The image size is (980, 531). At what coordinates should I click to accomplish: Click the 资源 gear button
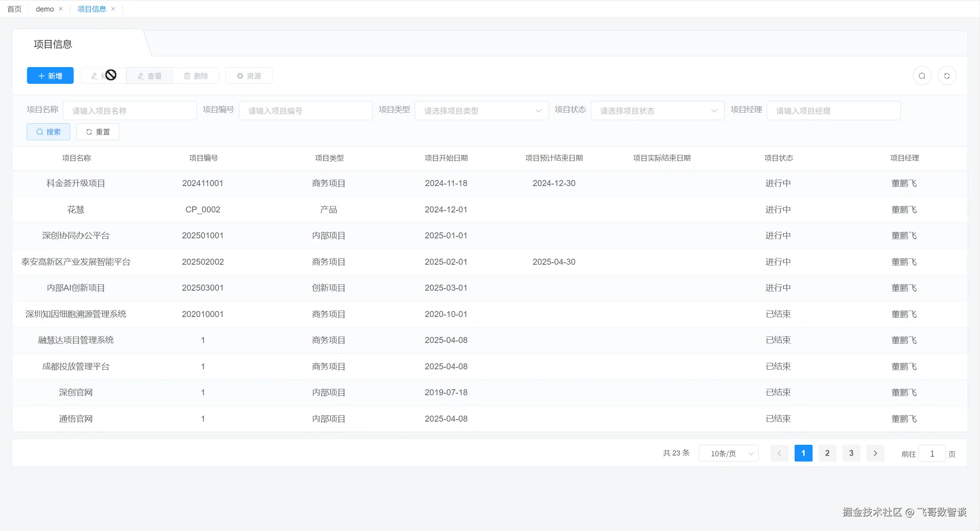pyautogui.click(x=248, y=76)
